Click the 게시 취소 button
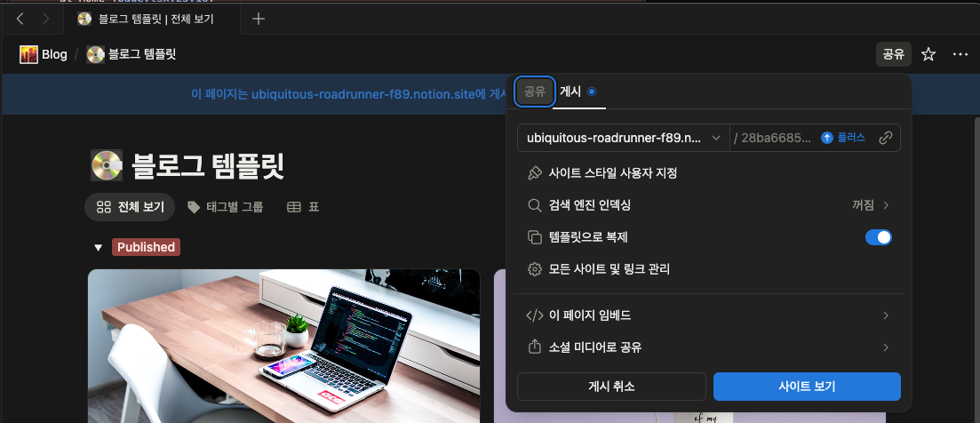The width and height of the screenshot is (980, 423). click(x=611, y=387)
